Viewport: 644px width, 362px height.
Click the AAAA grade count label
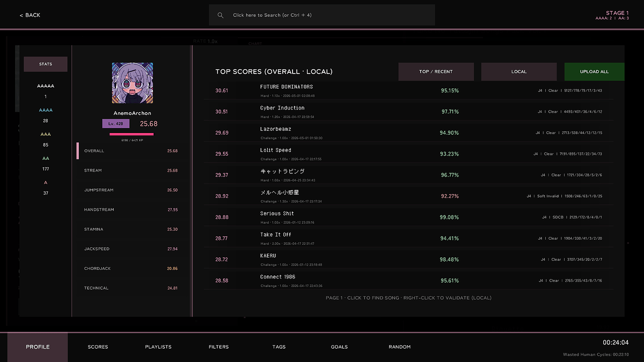(46, 110)
